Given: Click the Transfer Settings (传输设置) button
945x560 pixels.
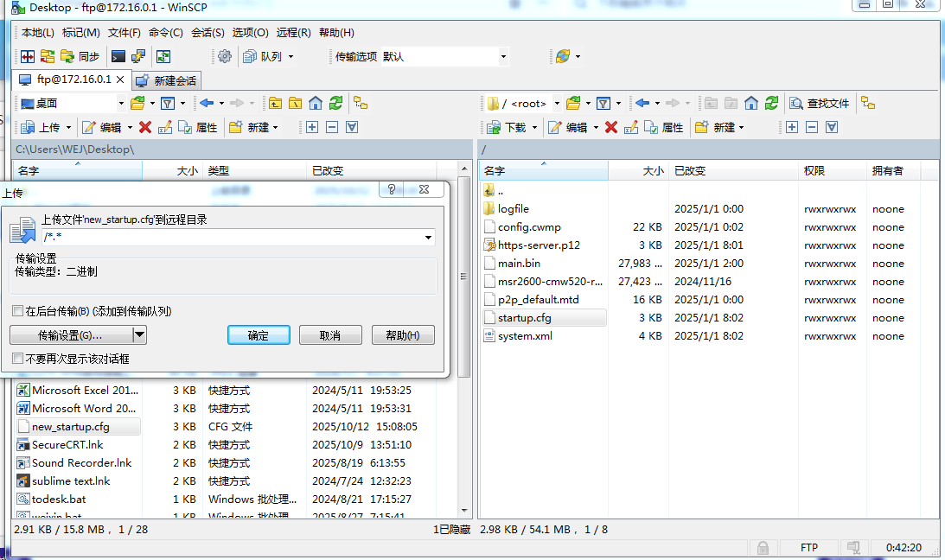Looking at the screenshot, I should point(71,334).
